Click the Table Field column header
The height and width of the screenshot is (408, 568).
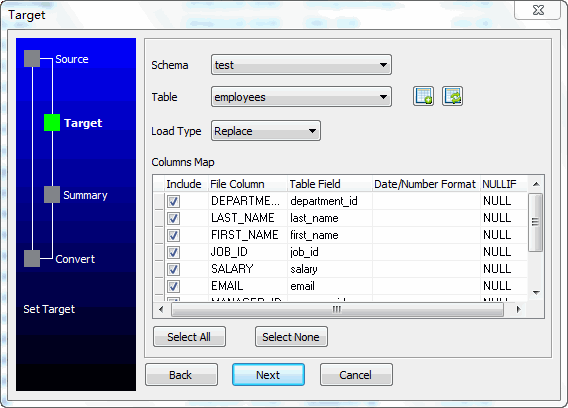(330, 184)
